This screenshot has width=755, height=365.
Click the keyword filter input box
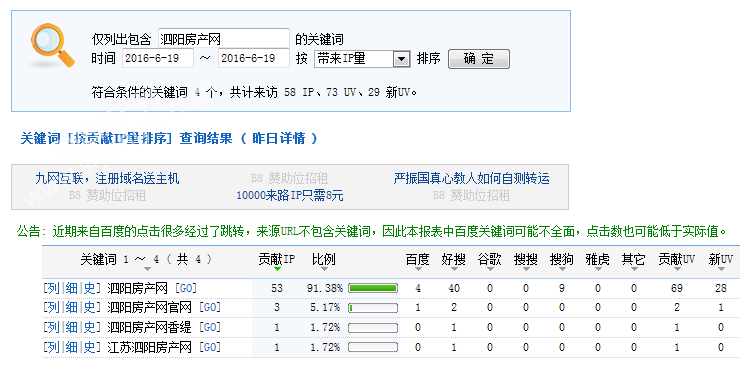pyautogui.click(x=224, y=39)
